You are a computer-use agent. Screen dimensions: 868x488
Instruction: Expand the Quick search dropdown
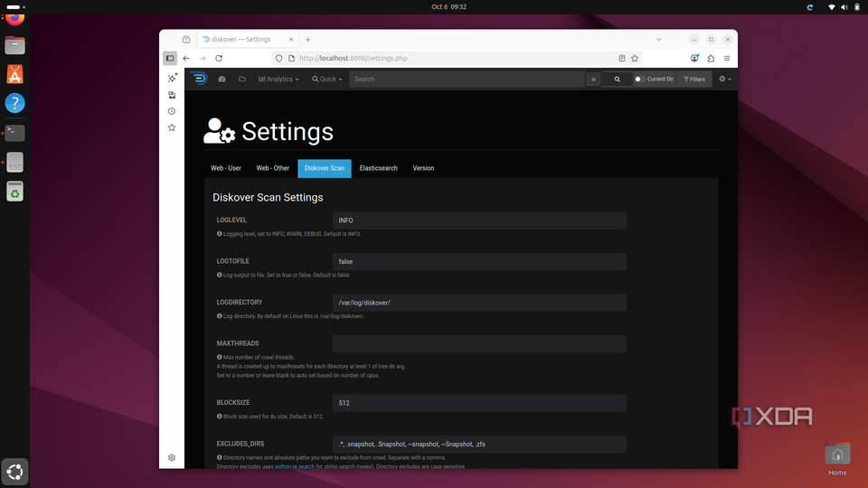coord(326,80)
